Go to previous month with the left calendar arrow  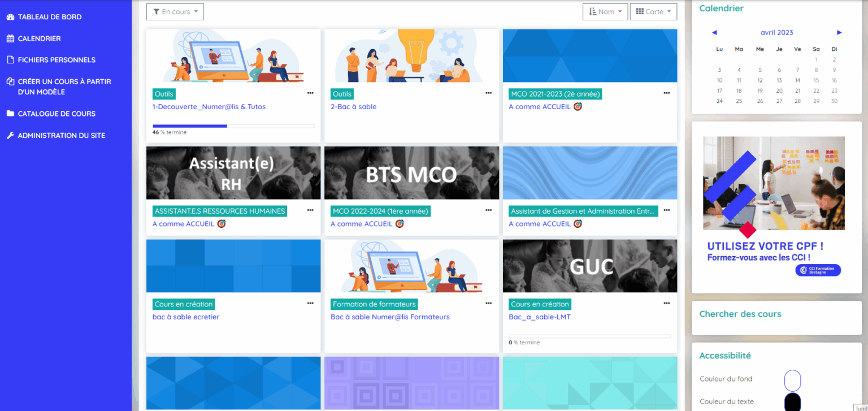point(714,32)
